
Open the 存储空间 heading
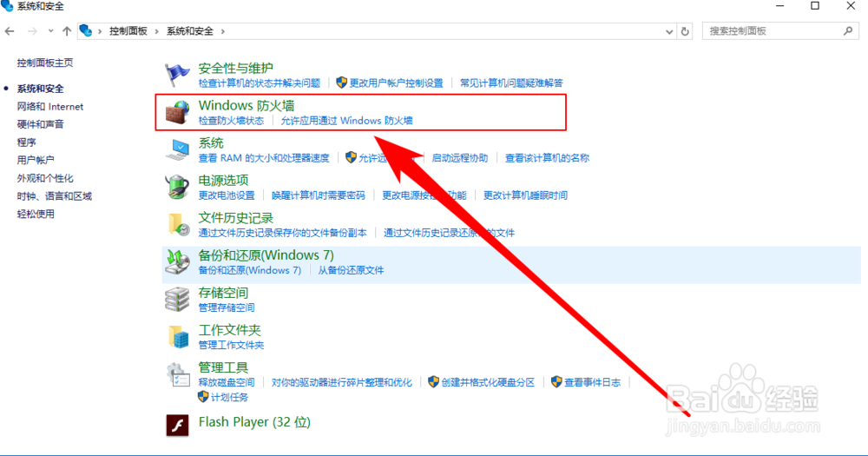223,293
